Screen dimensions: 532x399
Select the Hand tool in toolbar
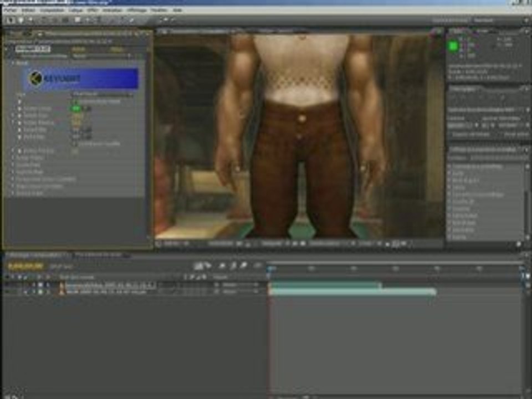pos(21,21)
